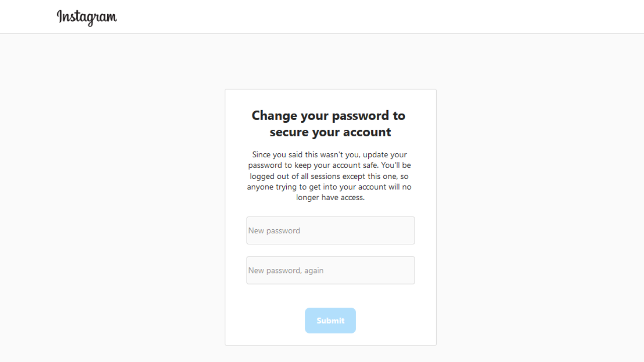Click the 'Change your password' heading
Screen dimensions: 644x362
point(328,116)
